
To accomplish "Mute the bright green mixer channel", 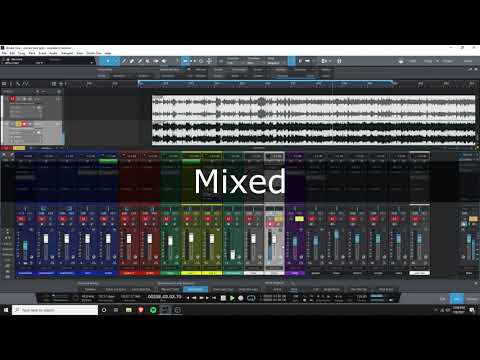I will coord(166,219).
